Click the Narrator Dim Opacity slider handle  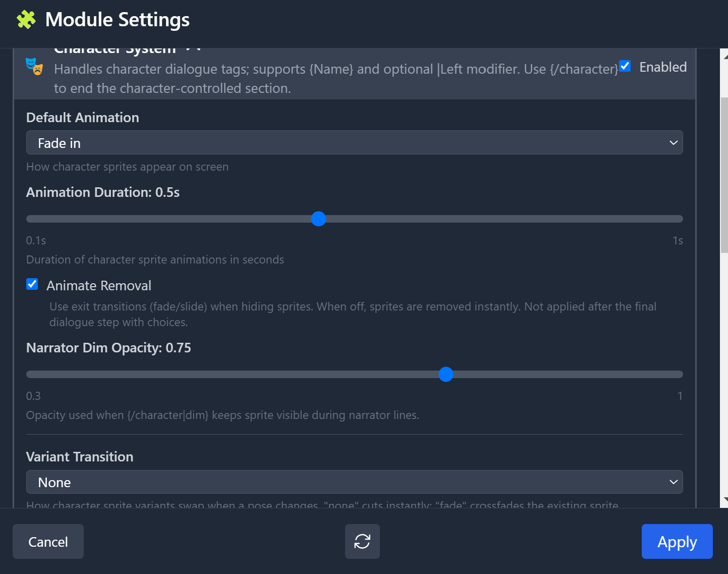pos(446,374)
